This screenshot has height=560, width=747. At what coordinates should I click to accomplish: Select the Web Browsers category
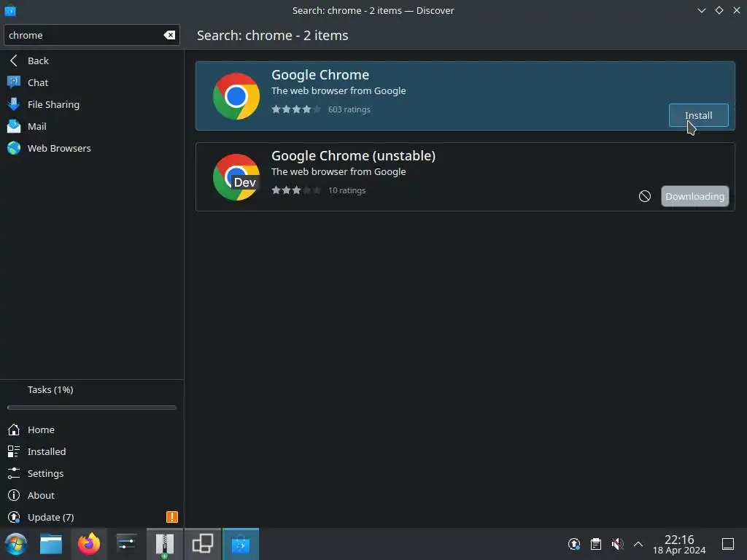(92, 148)
